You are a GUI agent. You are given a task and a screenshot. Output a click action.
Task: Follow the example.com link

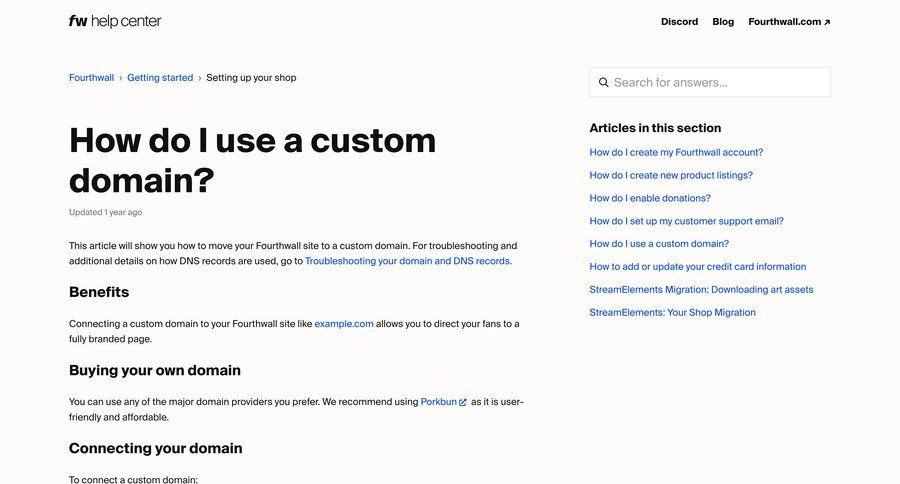pos(344,324)
